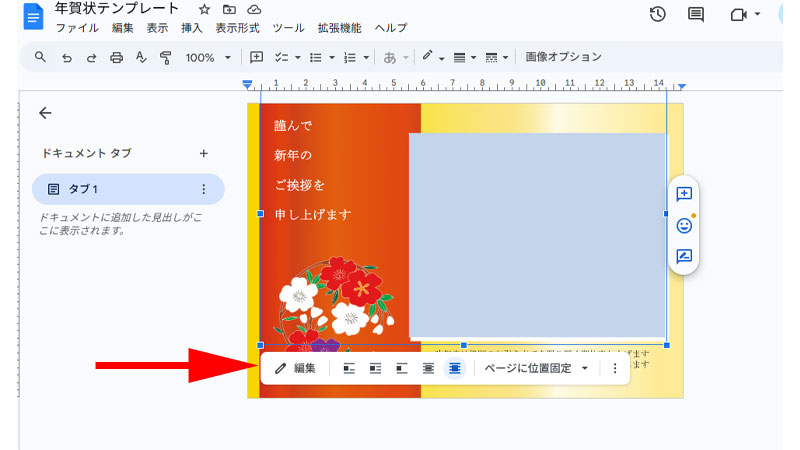This screenshot has width=800, height=450.
Task: Expand bulleted list options arrow
Action: 332,58
